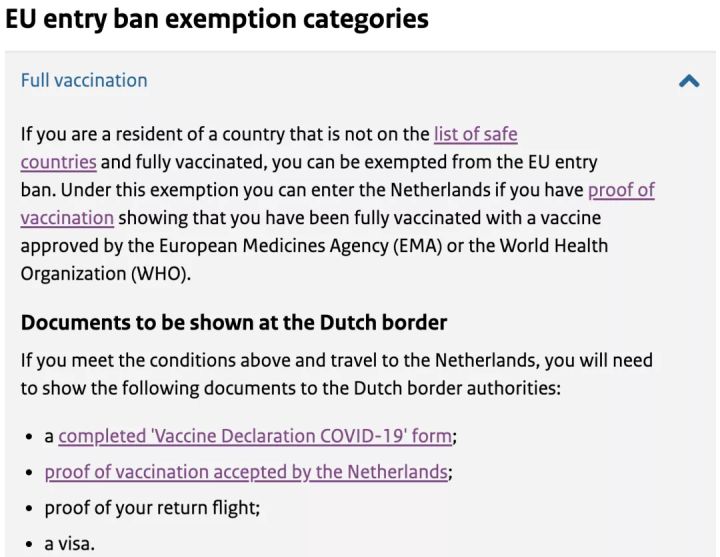Open the completed 'Vaccine Declaration COVID-19' form link
The height and width of the screenshot is (557, 720).
coord(256,436)
